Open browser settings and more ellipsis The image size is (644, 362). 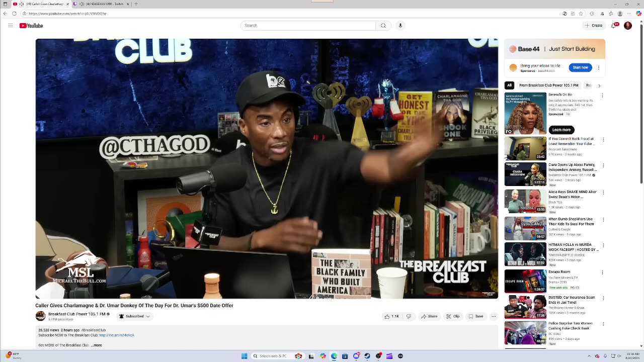pos(629,14)
